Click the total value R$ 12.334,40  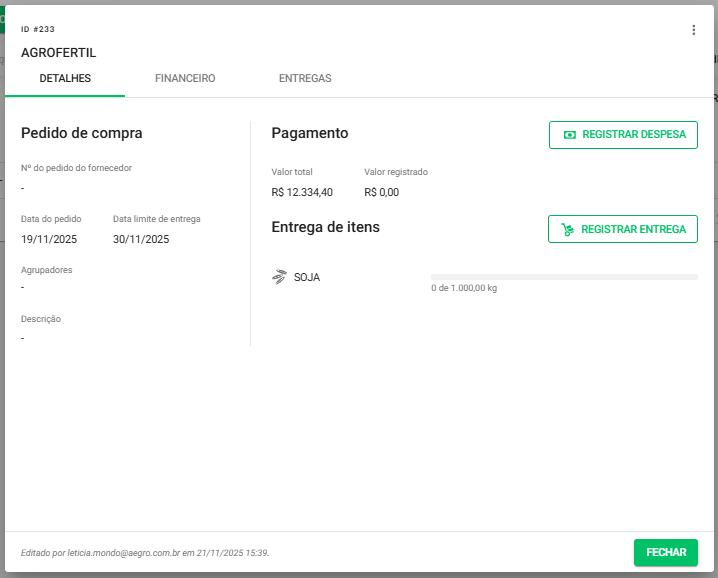coord(302,192)
